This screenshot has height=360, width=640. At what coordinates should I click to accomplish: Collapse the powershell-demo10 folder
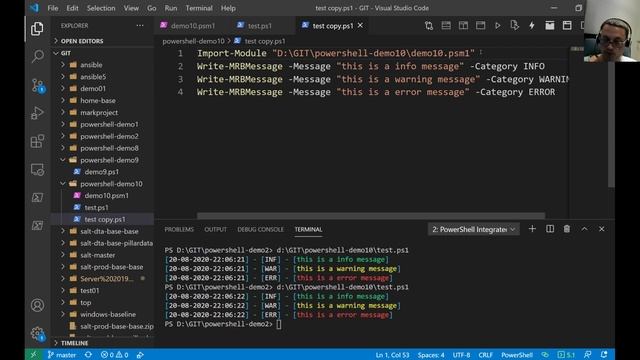click(111, 184)
